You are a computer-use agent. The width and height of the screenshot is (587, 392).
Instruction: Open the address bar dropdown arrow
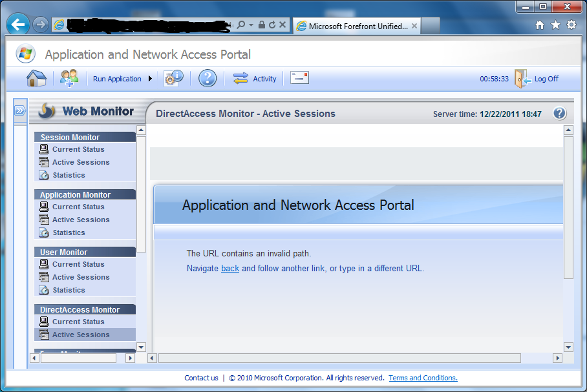click(251, 25)
